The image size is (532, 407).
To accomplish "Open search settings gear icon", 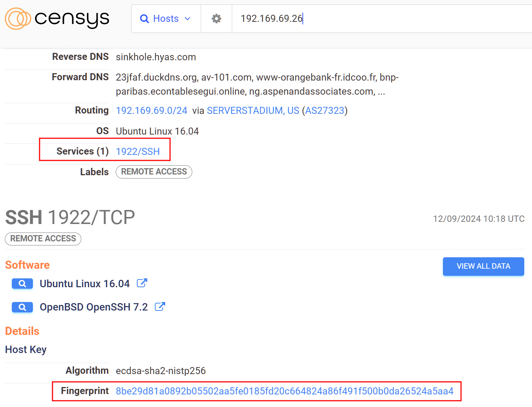I will click(216, 18).
